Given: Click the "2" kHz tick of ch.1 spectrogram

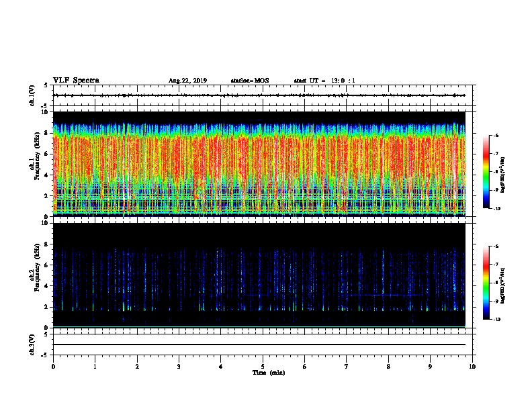Looking at the screenshot, I should (x=47, y=196).
